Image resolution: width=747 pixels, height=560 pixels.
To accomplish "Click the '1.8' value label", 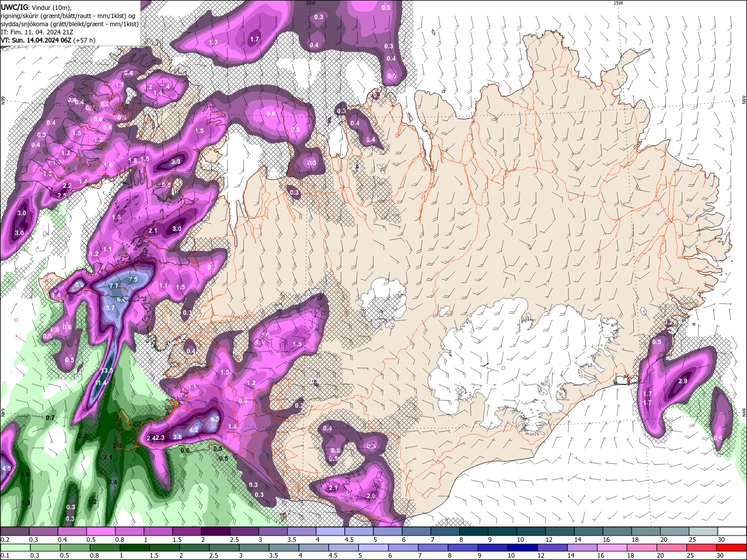I will point(132,160).
